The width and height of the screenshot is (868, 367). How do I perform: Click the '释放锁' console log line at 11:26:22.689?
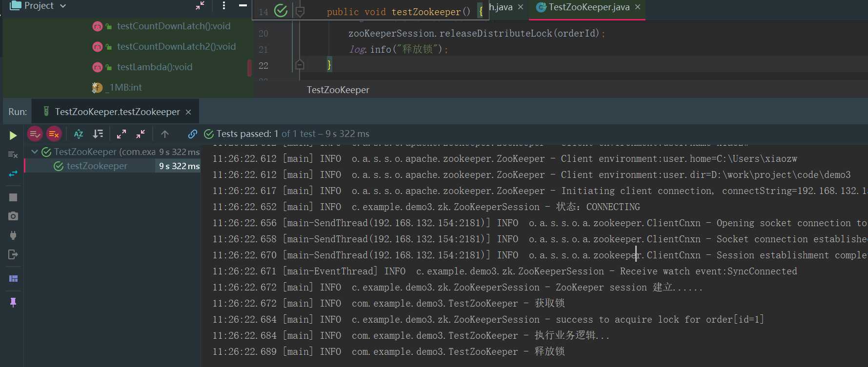(x=388, y=352)
